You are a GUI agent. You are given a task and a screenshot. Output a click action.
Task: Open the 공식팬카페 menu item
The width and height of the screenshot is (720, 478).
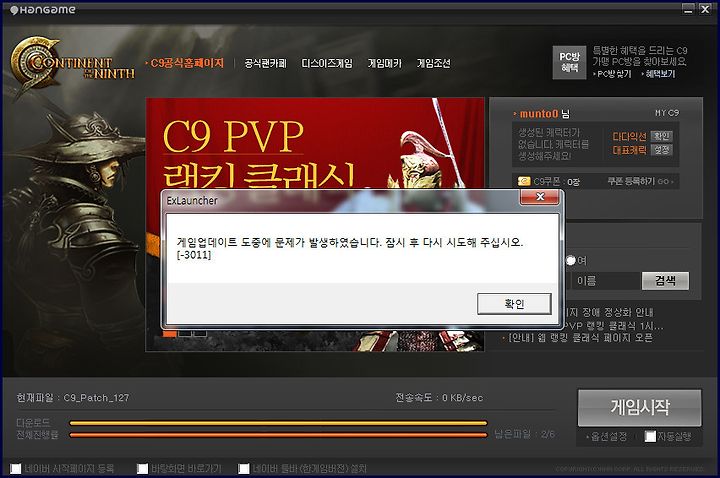pyautogui.click(x=265, y=63)
